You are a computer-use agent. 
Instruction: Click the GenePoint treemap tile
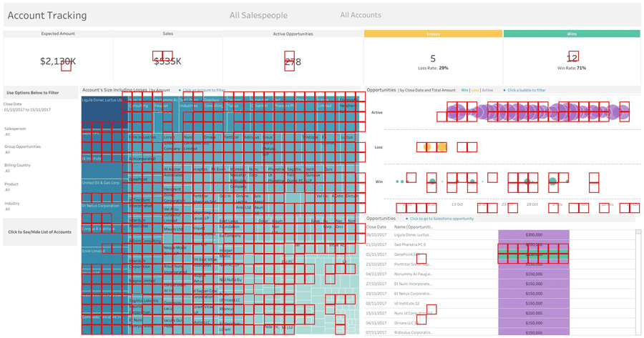(146, 187)
